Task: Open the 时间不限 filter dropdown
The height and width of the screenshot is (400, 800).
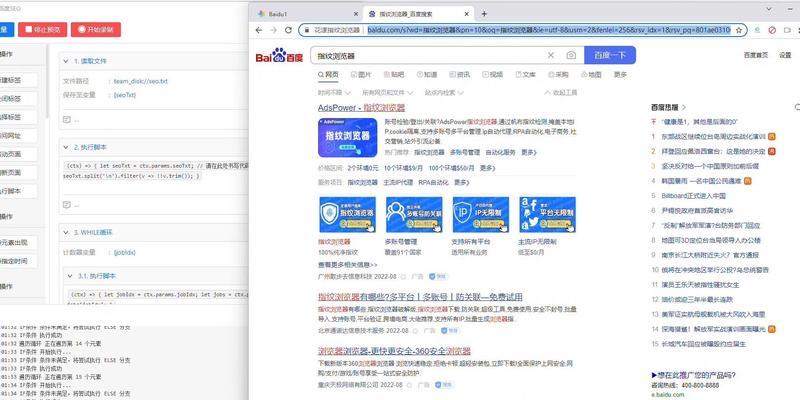Action: click(x=334, y=93)
